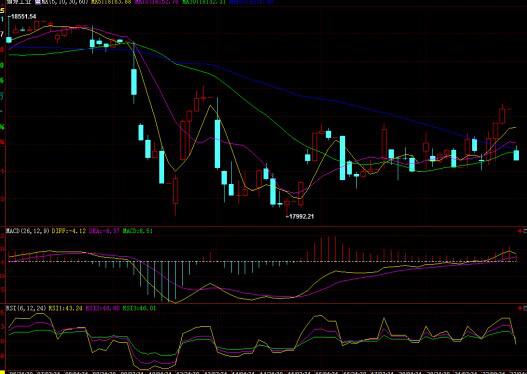Viewport: 527px width, 374px height.
Task: Click the green RSI3 value
Action: 139,308
